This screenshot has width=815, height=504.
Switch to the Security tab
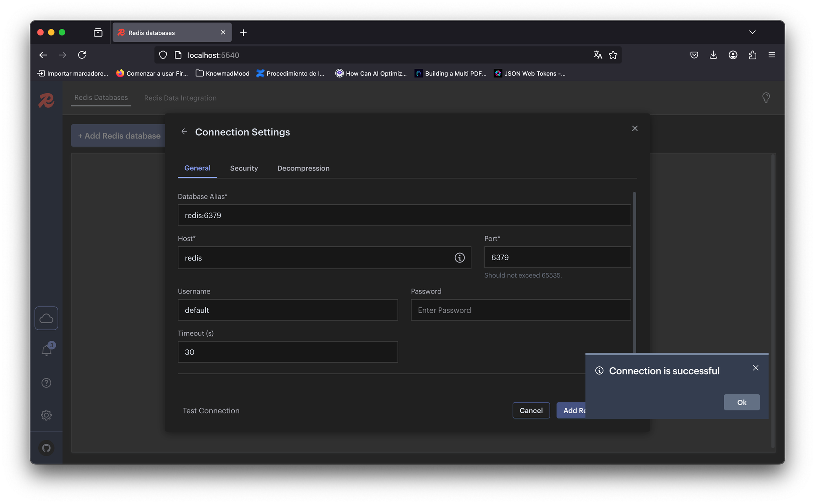pos(244,168)
